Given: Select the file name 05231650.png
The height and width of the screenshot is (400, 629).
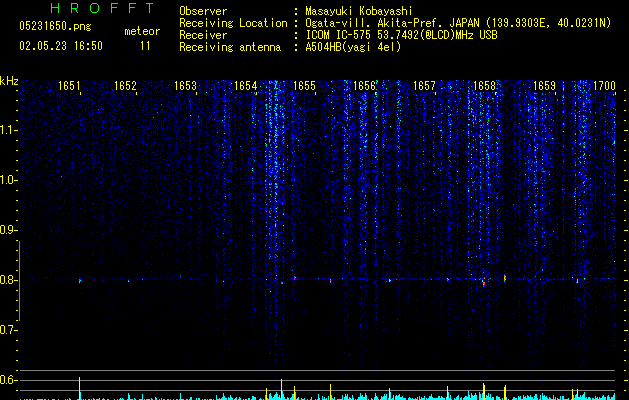Looking at the screenshot, I should (x=55, y=27).
